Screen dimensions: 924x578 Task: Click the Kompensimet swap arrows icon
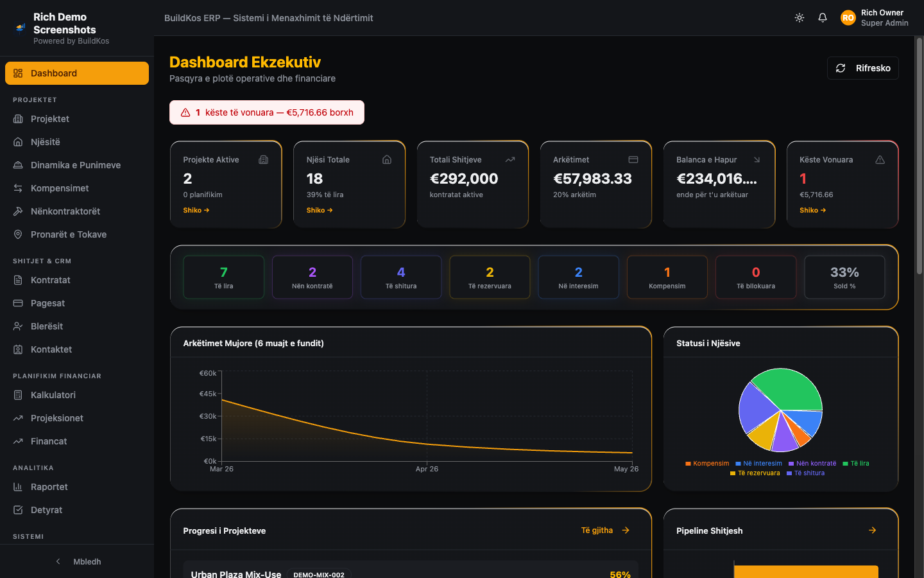pyautogui.click(x=18, y=188)
